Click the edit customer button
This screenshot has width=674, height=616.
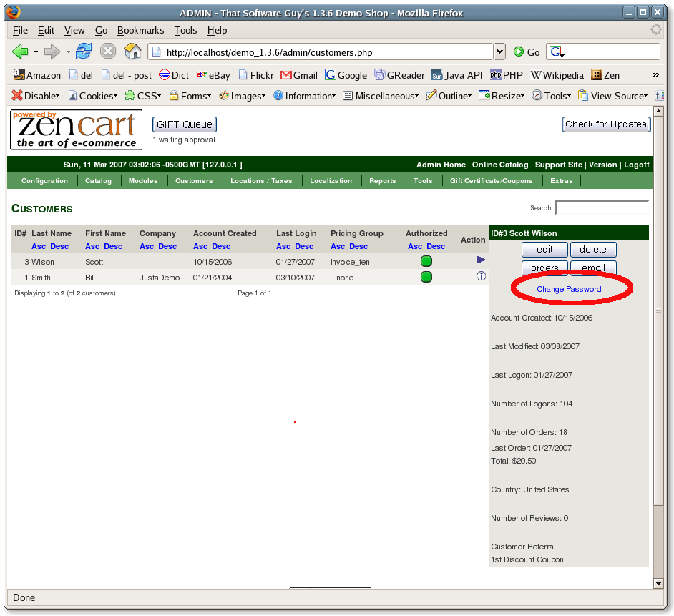(x=544, y=249)
